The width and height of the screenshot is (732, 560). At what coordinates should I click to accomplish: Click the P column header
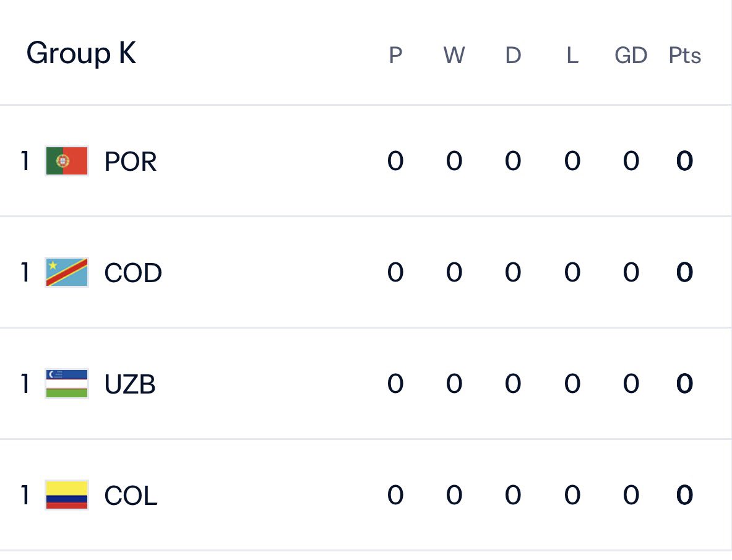395,56
